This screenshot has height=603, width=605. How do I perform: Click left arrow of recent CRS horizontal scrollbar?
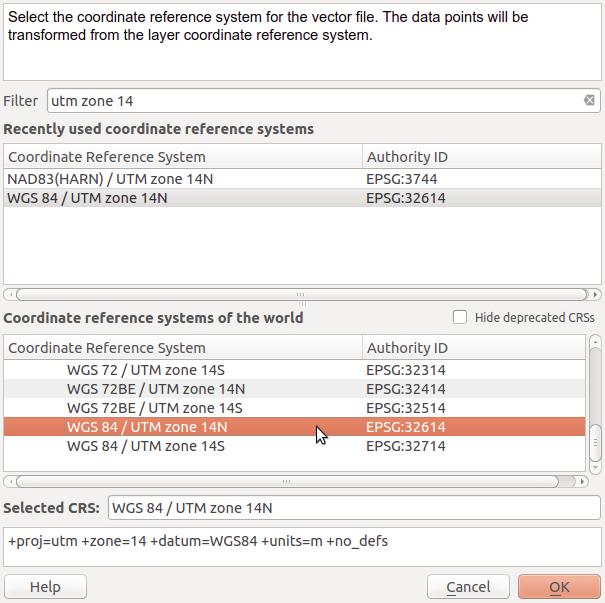coord(10,294)
